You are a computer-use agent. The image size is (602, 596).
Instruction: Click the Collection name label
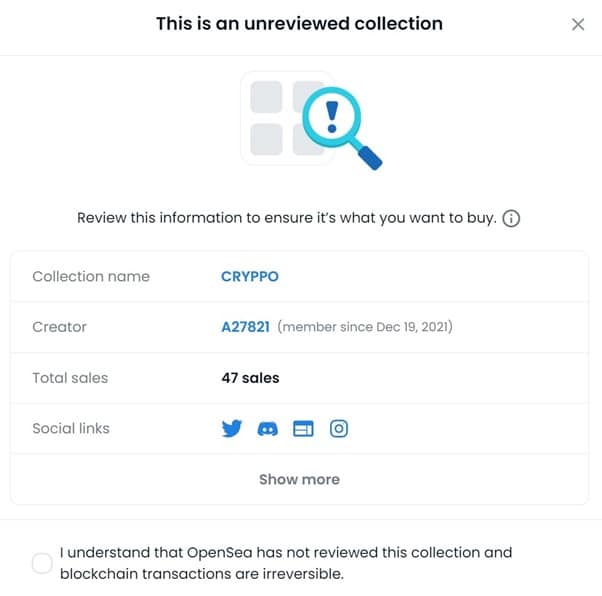click(x=91, y=276)
